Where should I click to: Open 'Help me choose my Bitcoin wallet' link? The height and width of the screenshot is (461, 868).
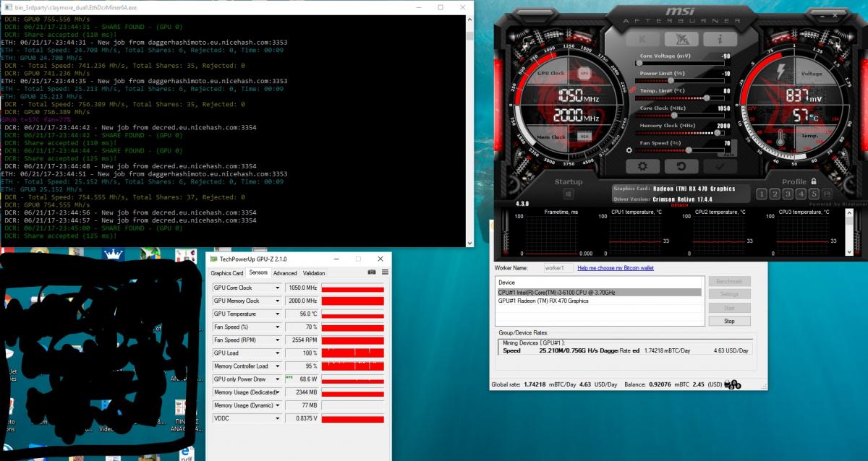615,268
